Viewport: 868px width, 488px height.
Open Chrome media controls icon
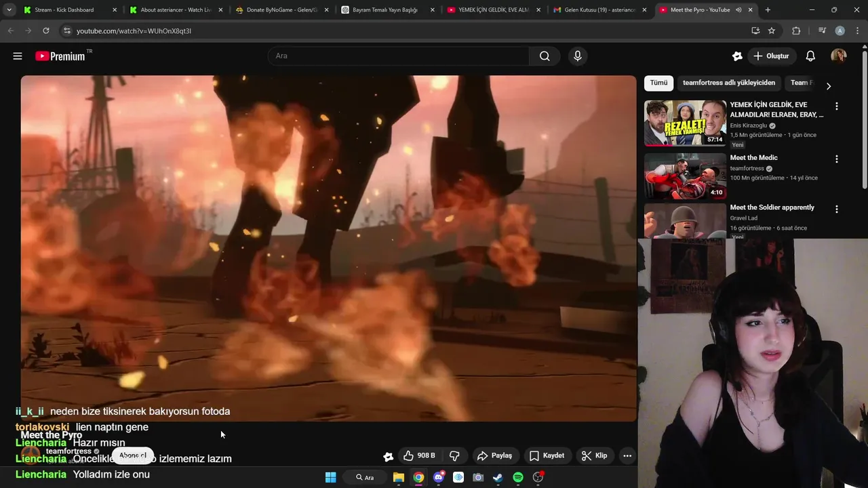coord(822,30)
